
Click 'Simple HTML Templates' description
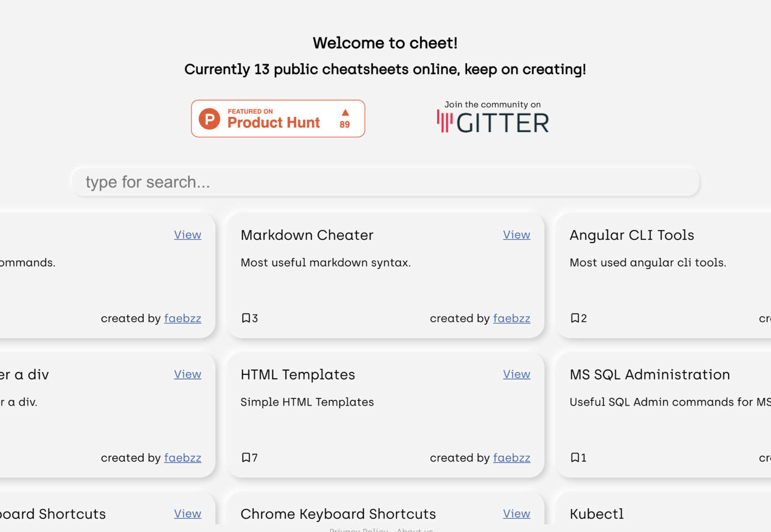(x=307, y=402)
